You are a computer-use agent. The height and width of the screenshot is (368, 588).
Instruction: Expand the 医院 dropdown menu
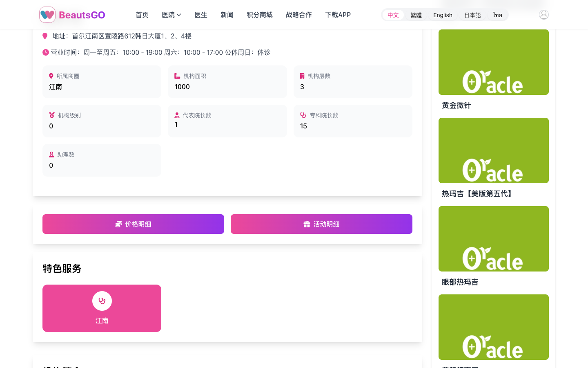pyautogui.click(x=171, y=15)
